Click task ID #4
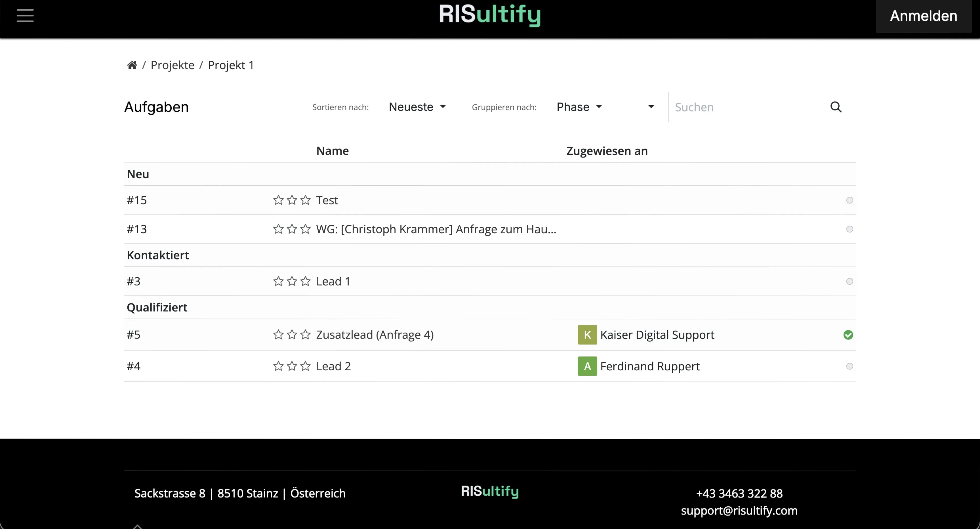This screenshot has width=980, height=529. click(134, 366)
